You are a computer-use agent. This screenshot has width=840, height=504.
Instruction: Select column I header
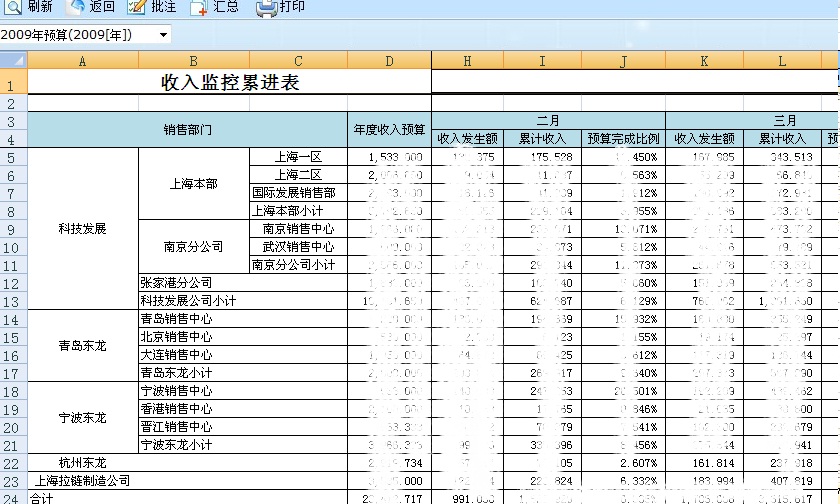coord(542,61)
